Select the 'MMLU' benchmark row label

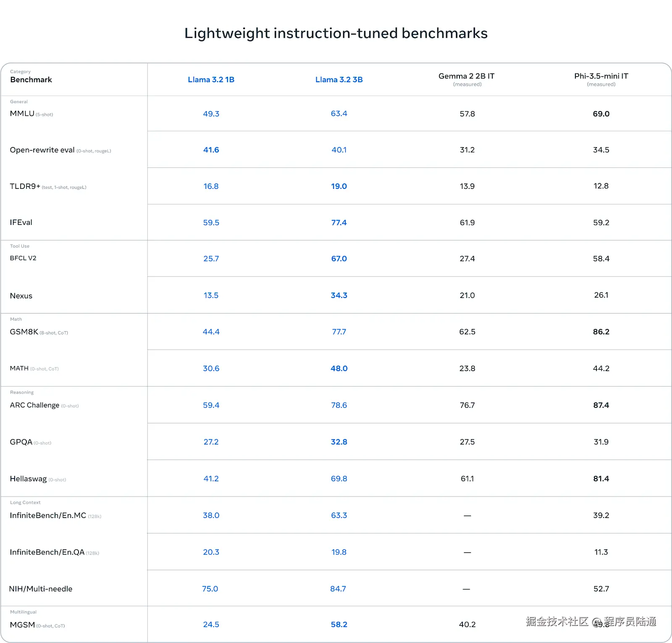click(22, 114)
